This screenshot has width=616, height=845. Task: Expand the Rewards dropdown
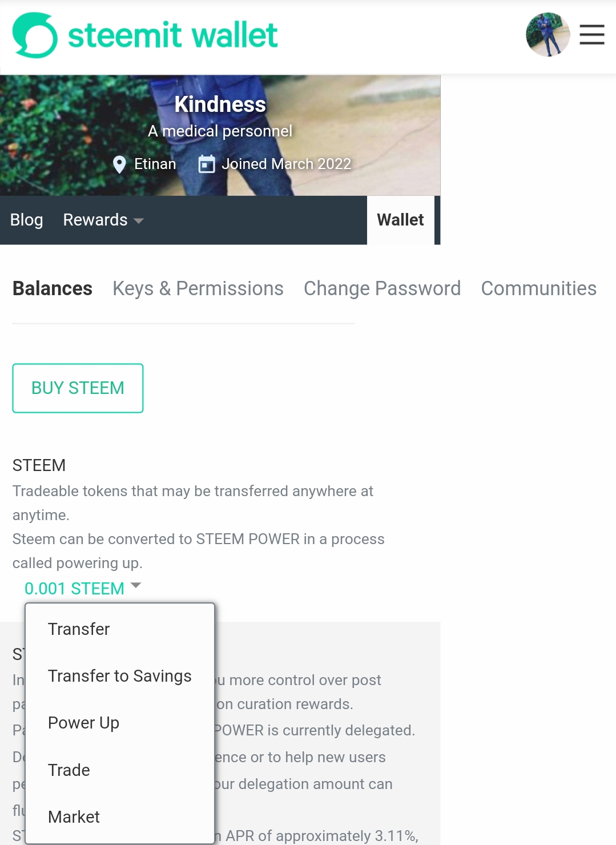(103, 220)
